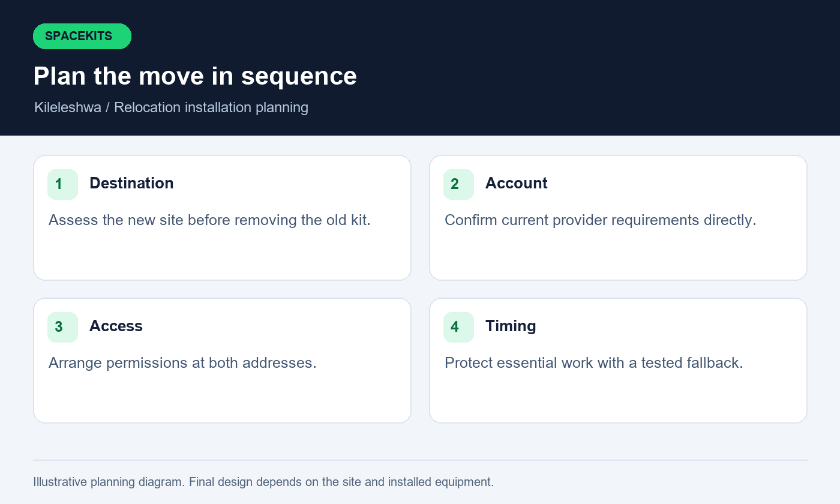Select the step 3 number badge
This screenshot has width=840, height=504.
tap(62, 327)
